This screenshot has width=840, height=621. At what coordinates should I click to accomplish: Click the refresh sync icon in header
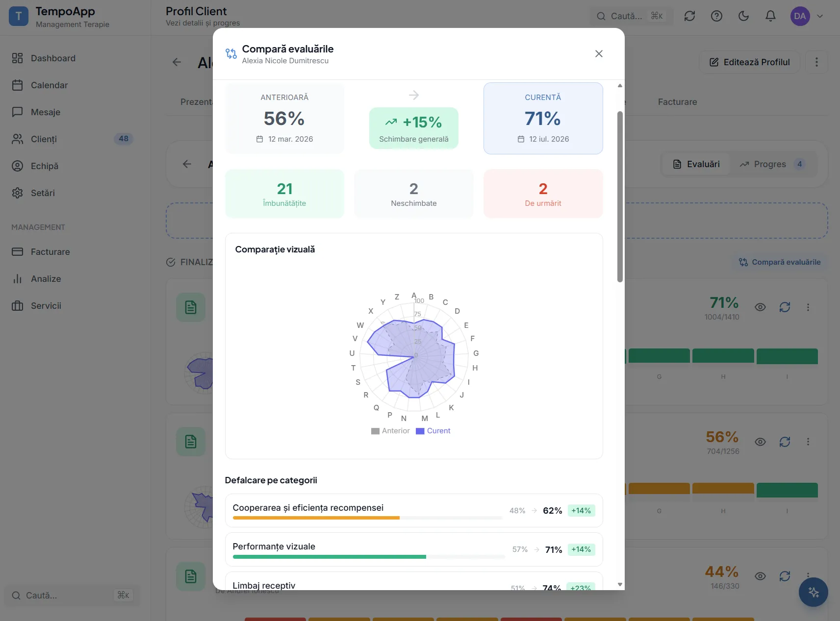pos(689,16)
